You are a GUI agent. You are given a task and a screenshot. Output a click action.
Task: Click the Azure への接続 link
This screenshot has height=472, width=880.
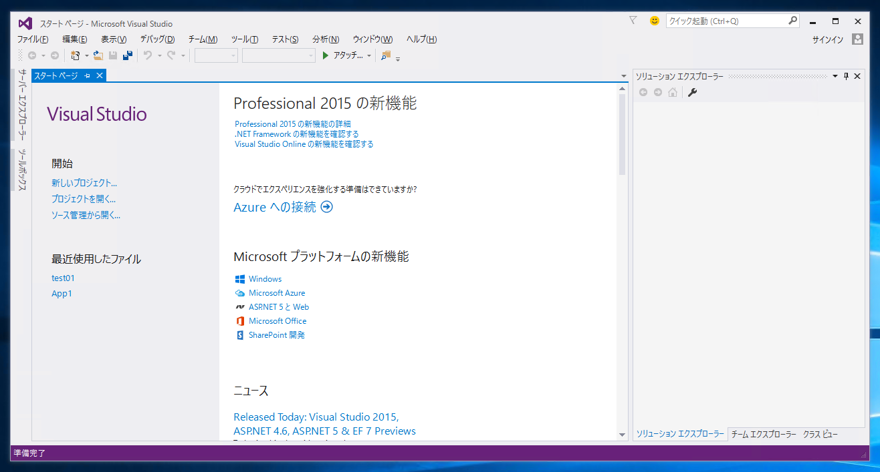coord(274,207)
